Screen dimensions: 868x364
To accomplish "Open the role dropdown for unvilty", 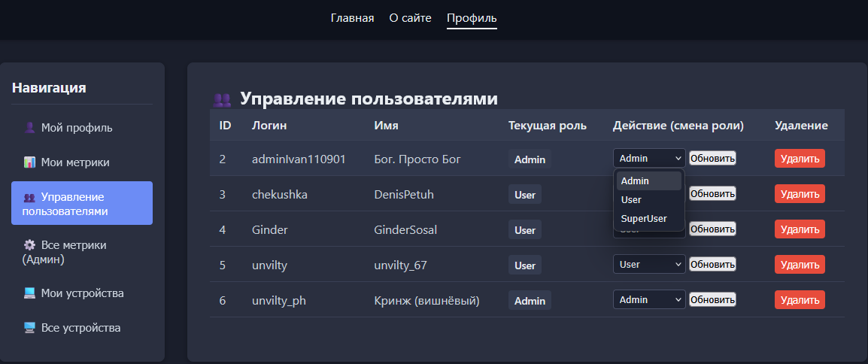I will coord(649,265).
